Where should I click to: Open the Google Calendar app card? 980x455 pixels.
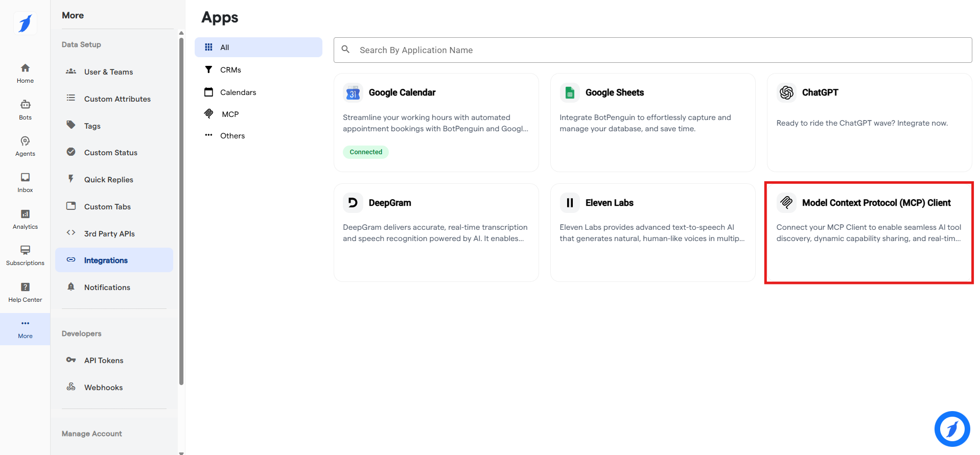tap(436, 123)
